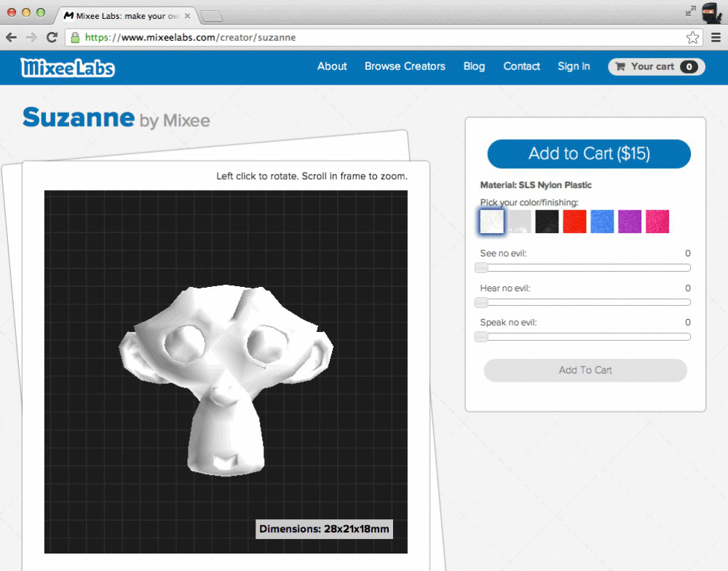The width and height of the screenshot is (728, 571).
Task: Click the Speak no evil slider track
Action: tap(585, 336)
